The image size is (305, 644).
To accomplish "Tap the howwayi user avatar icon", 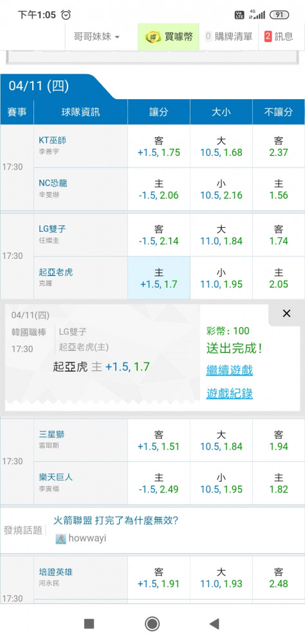I will (60, 538).
